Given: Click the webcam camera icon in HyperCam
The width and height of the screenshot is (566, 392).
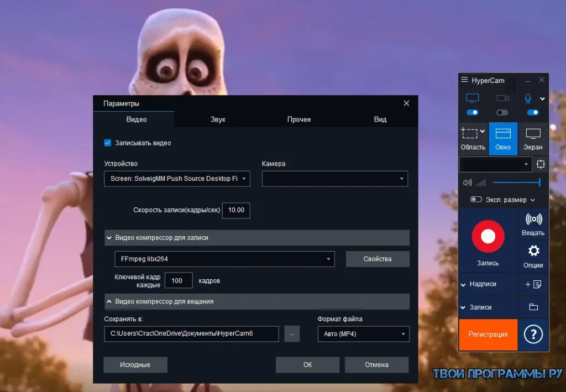Looking at the screenshot, I should [x=502, y=98].
